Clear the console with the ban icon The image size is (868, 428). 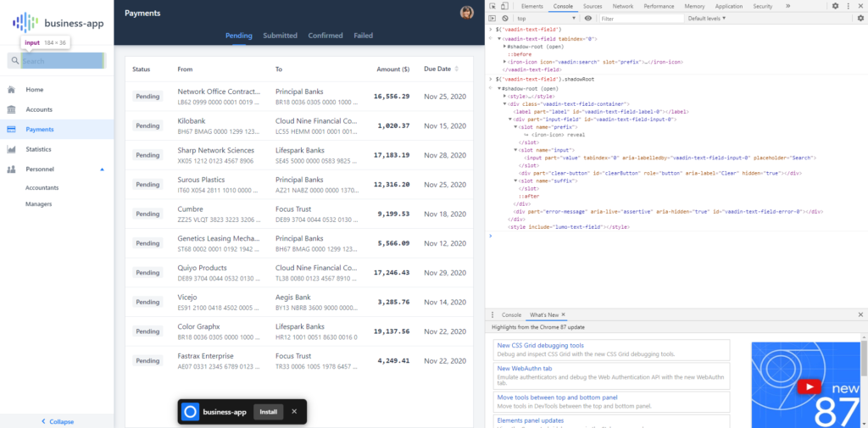pos(505,18)
